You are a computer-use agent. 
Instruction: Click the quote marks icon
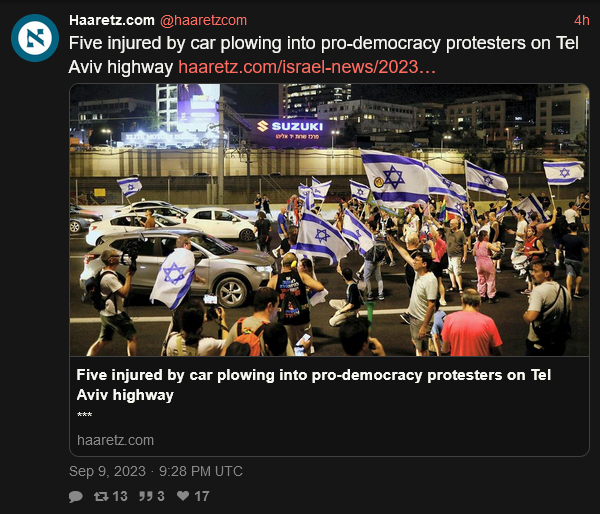tap(146, 496)
